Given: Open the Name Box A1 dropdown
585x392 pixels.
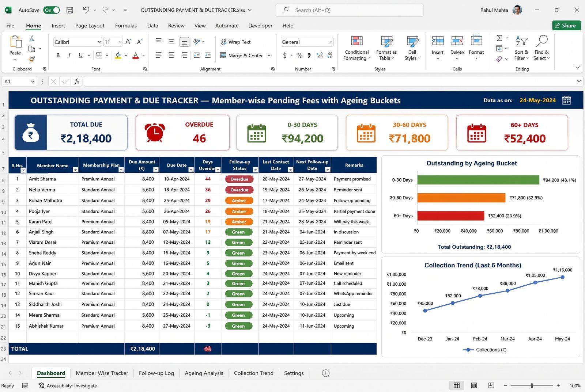Looking at the screenshot, I should [x=33, y=81].
